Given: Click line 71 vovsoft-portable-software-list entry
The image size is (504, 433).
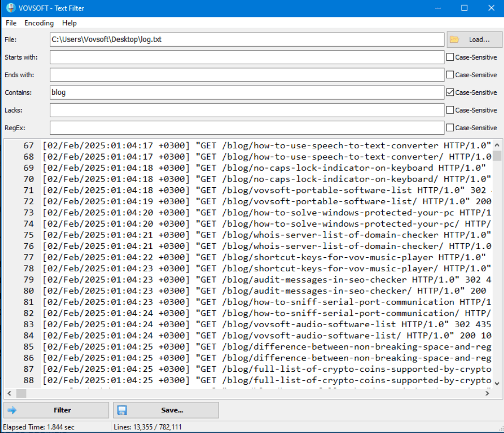Looking at the screenshot, I should coord(267,190).
